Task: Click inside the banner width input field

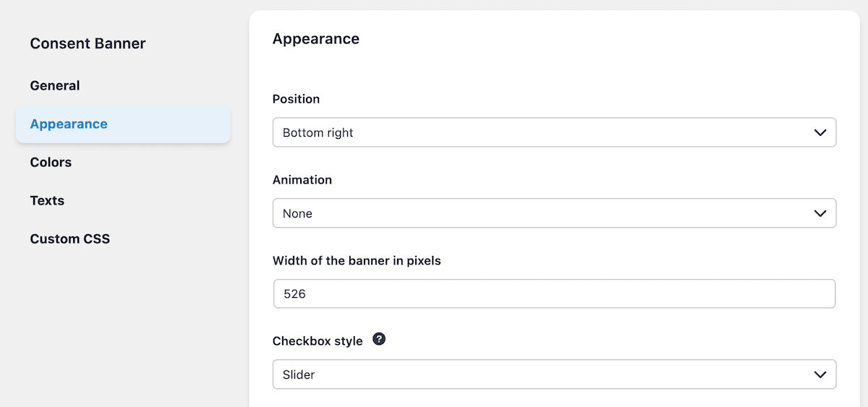Action: click(554, 294)
